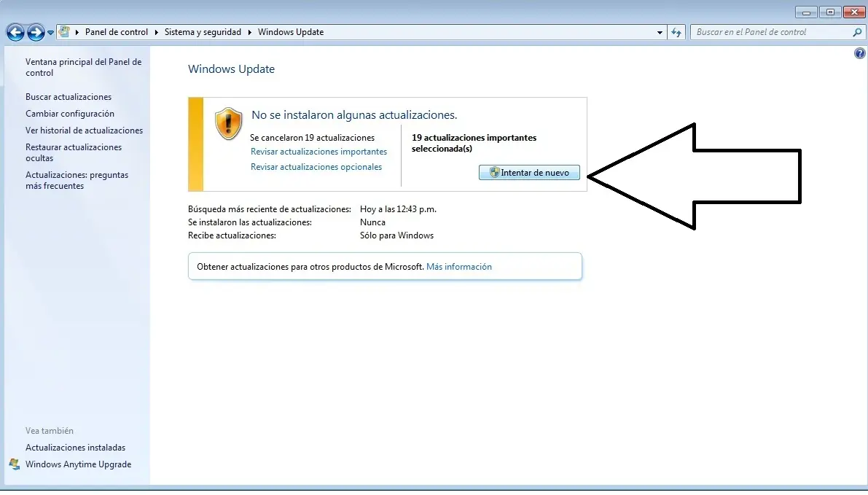Image resolution: width=868 pixels, height=495 pixels.
Task: Click the refresh button next to address bar
Action: click(x=676, y=32)
